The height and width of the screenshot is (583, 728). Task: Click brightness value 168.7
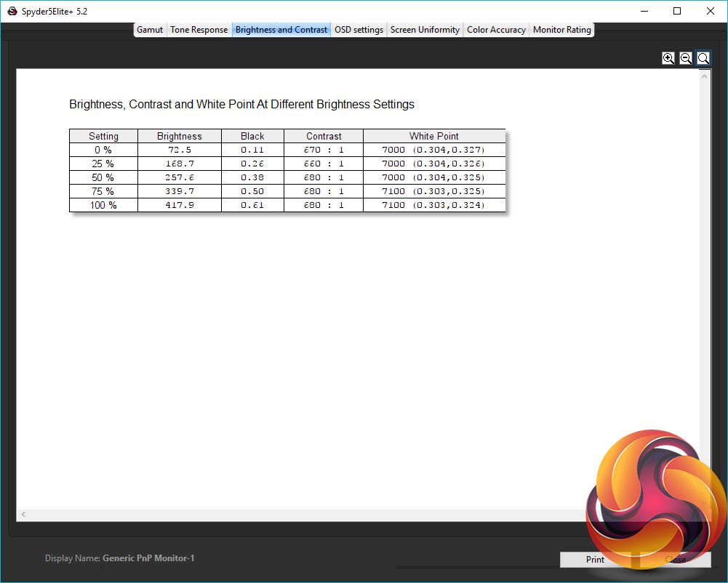(180, 164)
